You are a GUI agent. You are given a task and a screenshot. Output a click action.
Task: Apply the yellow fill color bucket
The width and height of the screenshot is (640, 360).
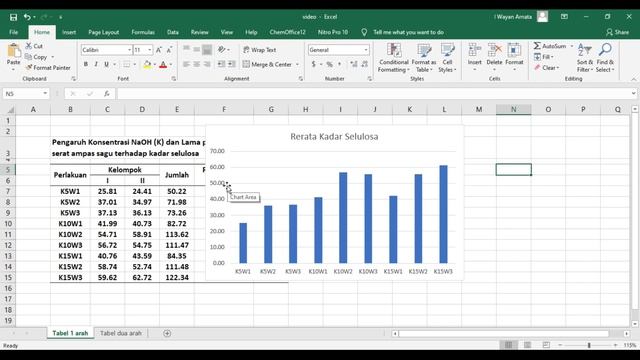click(x=147, y=64)
